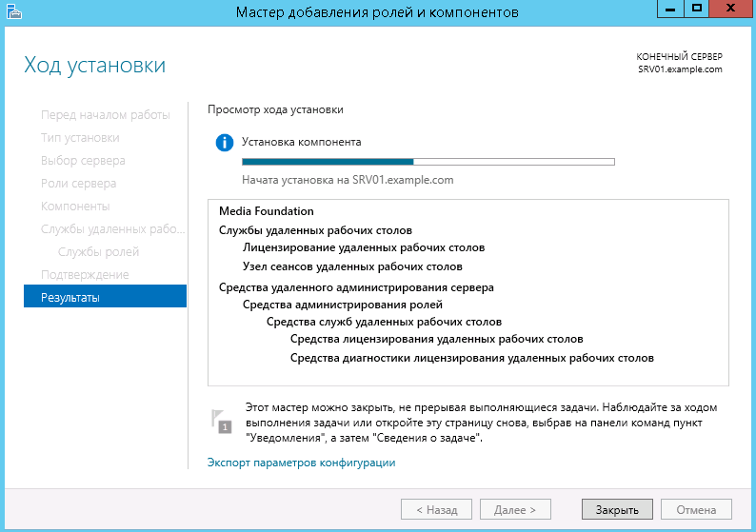Minimize the wizard window
This screenshot has height=532, width=756.
click(x=670, y=9)
